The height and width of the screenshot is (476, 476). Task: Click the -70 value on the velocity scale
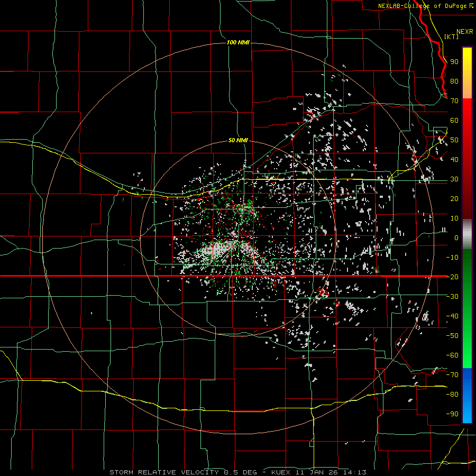pyautogui.click(x=452, y=374)
